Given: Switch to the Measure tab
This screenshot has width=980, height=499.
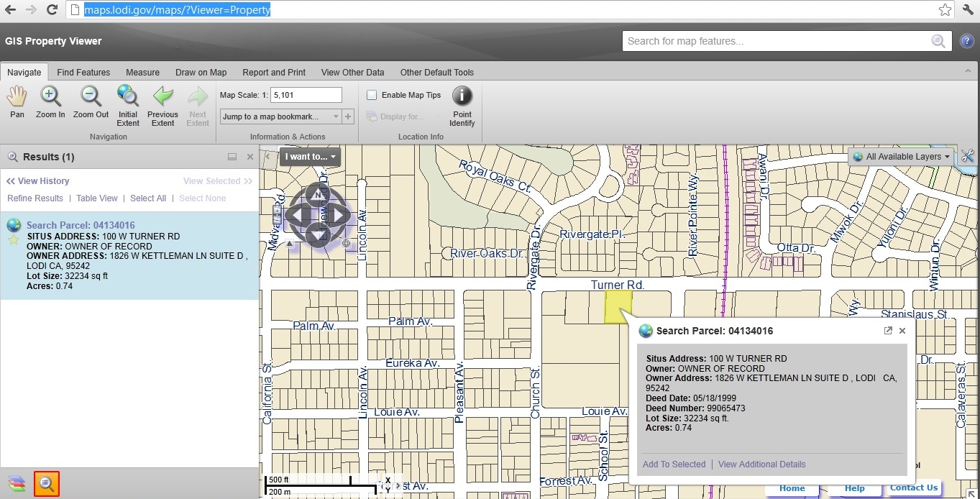Looking at the screenshot, I should click(x=142, y=72).
